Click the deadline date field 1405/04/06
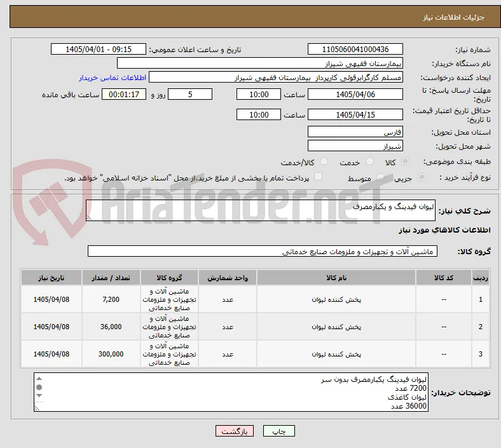 pyautogui.click(x=355, y=94)
